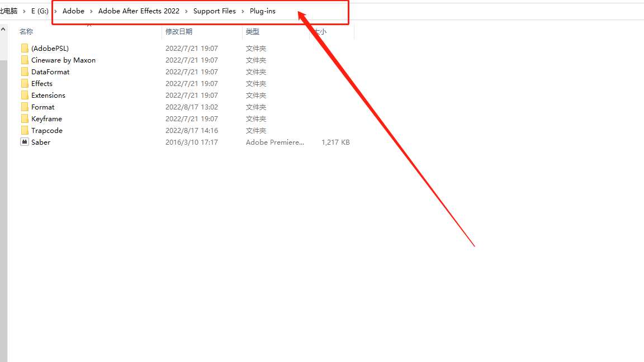The image size is (644, 362).
Task: Go to Adobe in the address path
Action: tap(73, 11)
